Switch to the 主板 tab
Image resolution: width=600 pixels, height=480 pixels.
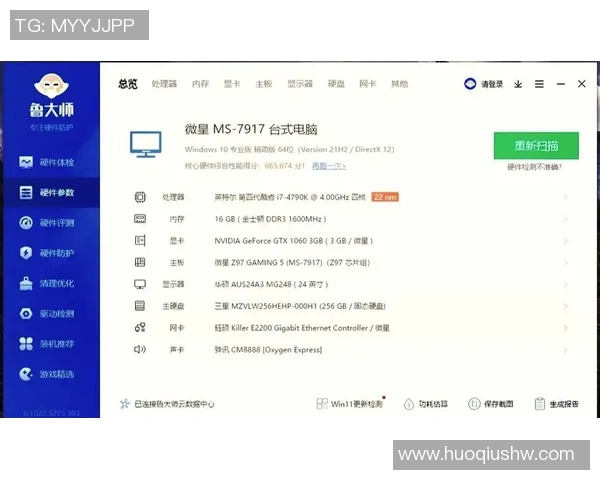pos(264,84)
